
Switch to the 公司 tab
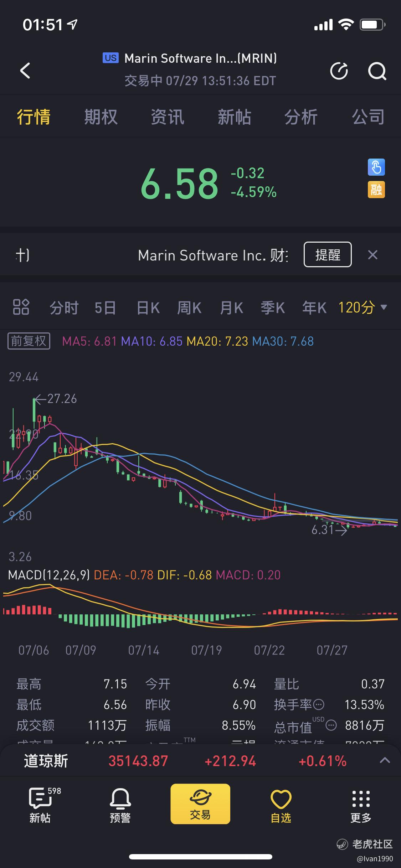[368, 117]
